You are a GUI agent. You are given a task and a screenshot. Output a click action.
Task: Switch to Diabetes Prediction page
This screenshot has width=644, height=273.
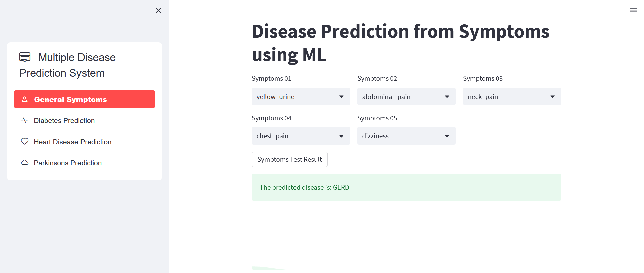[x=64, y=121]
